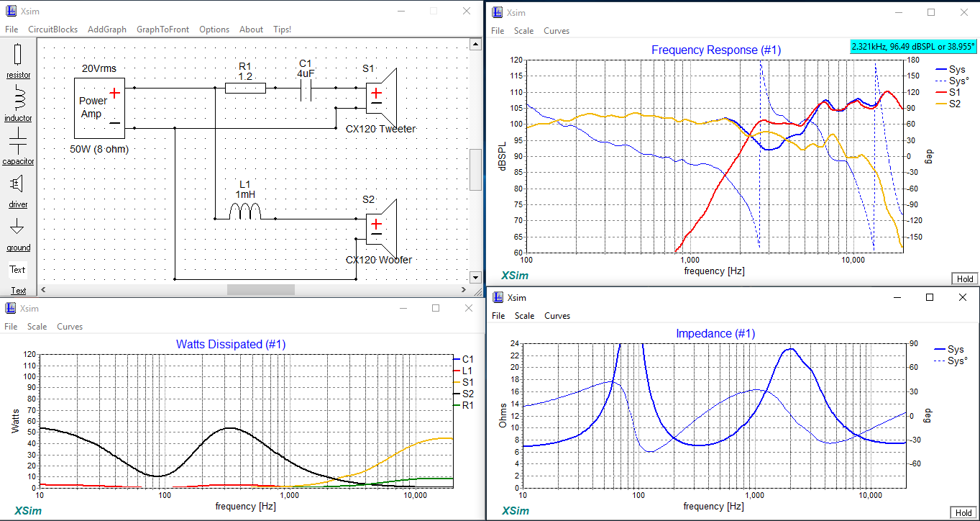Click the Xsim icon on the schematic title bar
Screen dimensions: 980x521
9,11
